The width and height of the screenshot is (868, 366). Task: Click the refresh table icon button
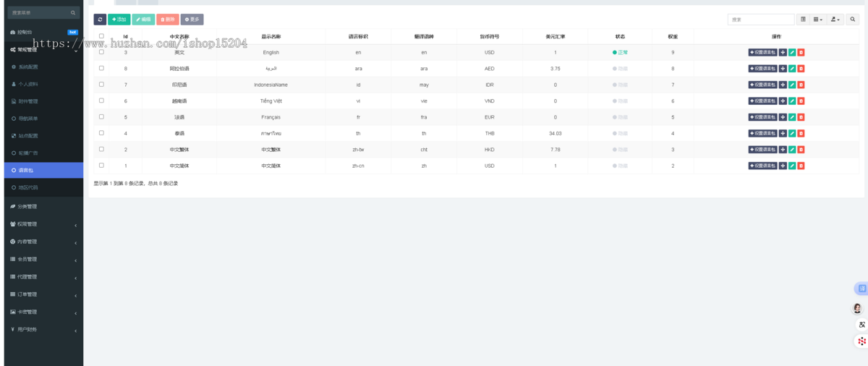coord(100,20)
